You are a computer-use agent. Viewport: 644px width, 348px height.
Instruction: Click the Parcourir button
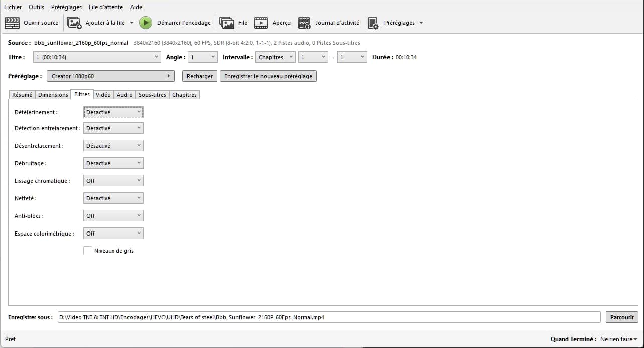pos(622,317)
